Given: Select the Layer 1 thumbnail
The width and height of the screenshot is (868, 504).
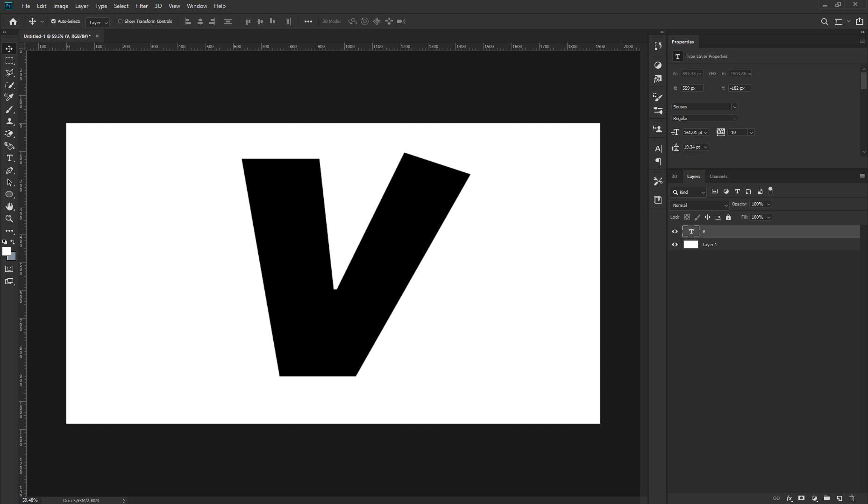Looking at the screenshot, I should coord(690,244).
